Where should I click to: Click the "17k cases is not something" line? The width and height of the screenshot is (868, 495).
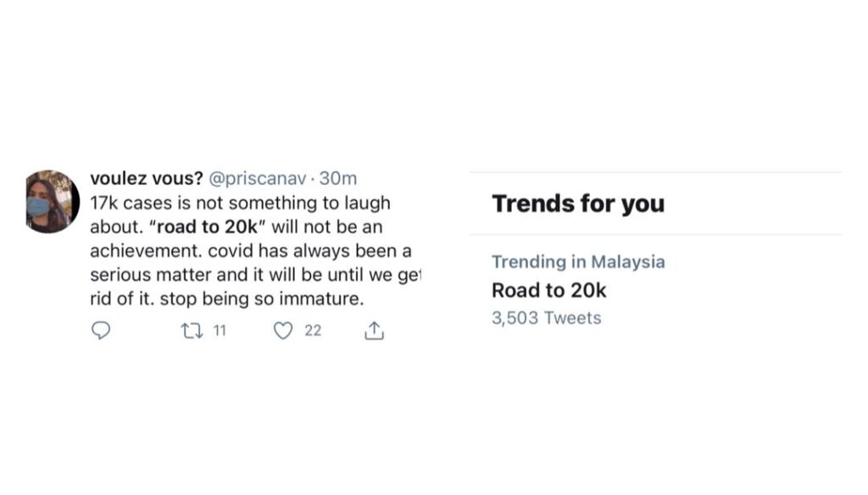[x=239, y=204]
